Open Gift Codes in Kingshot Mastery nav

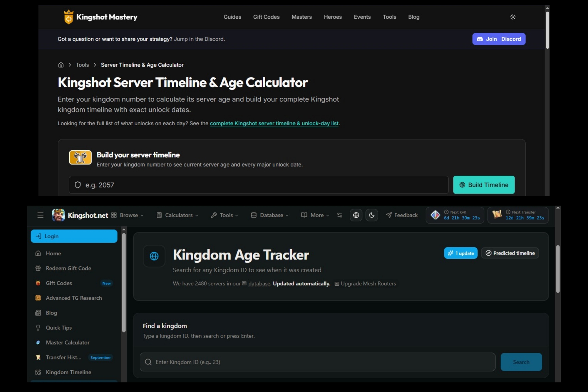266,17
